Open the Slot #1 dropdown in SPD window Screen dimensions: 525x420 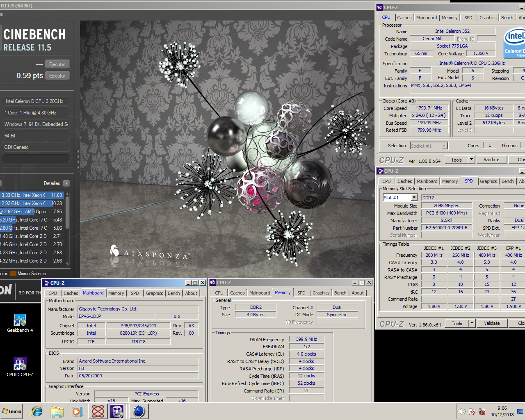[414, 198]
